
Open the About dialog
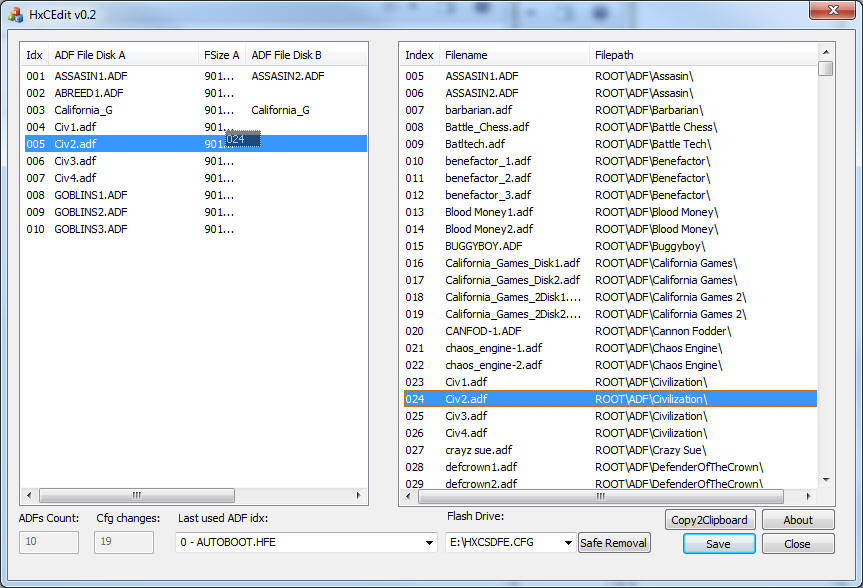click(x=798, y=520)
